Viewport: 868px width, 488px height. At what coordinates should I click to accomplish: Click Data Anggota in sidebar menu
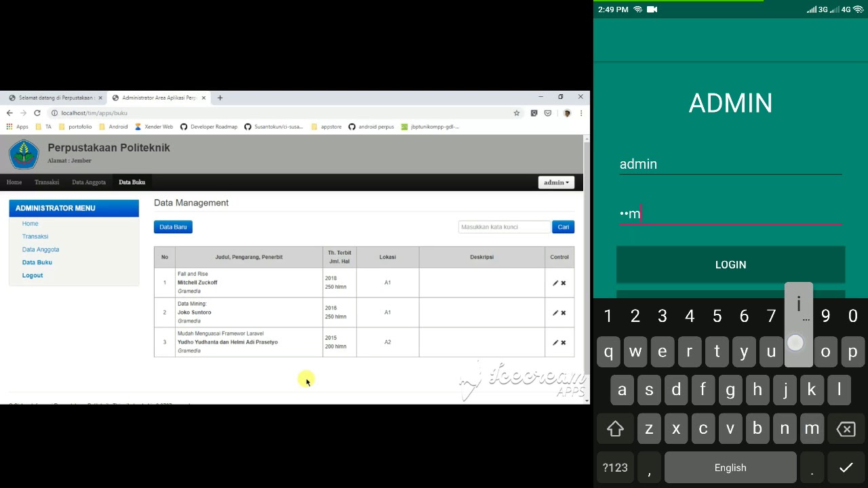pos(41,249)
